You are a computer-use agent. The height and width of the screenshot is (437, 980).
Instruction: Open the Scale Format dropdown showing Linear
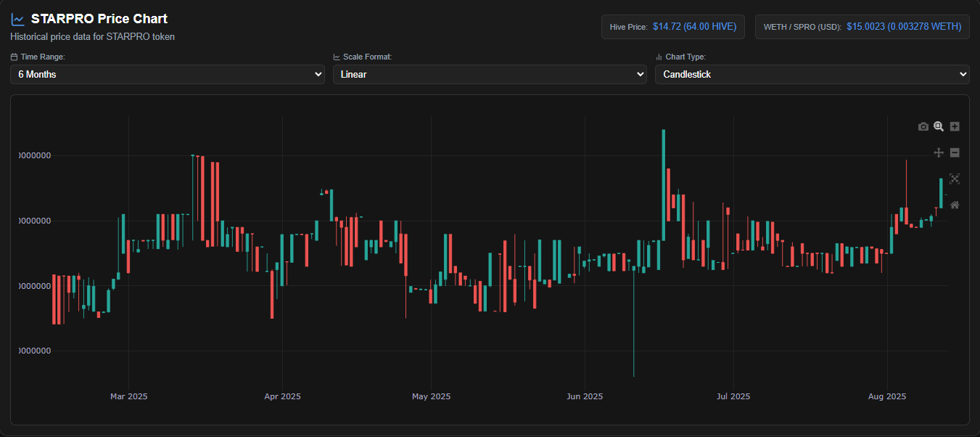tap(490, 74)
